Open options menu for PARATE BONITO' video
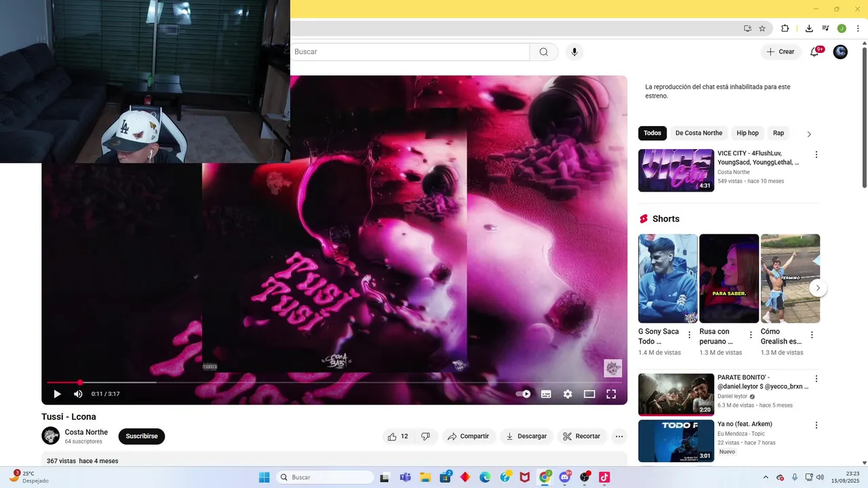Screen dimensions: 868x488 tap(816, 379)
